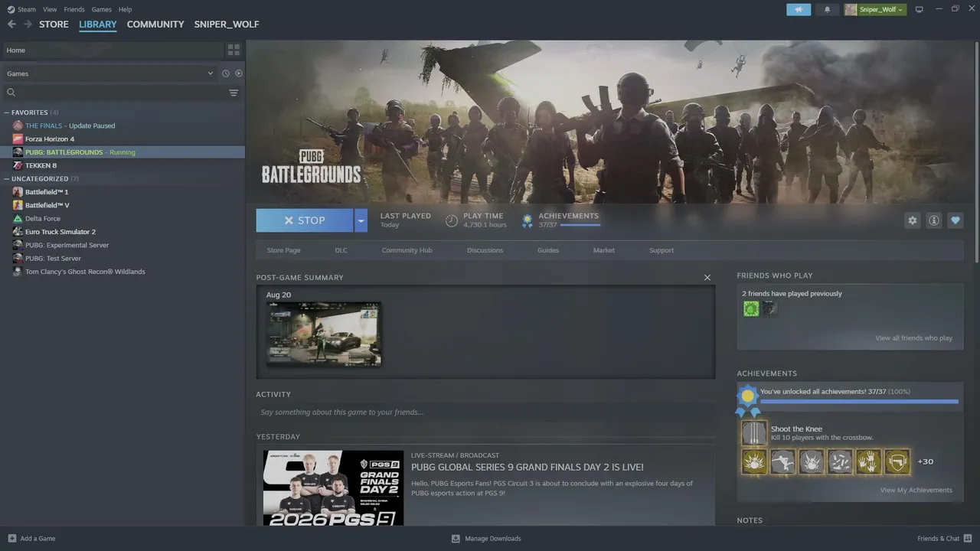The height and width of the screenshot is (551, 980).
Task: Collapse the Uncategorized category
Action: (x=7, y=179)
